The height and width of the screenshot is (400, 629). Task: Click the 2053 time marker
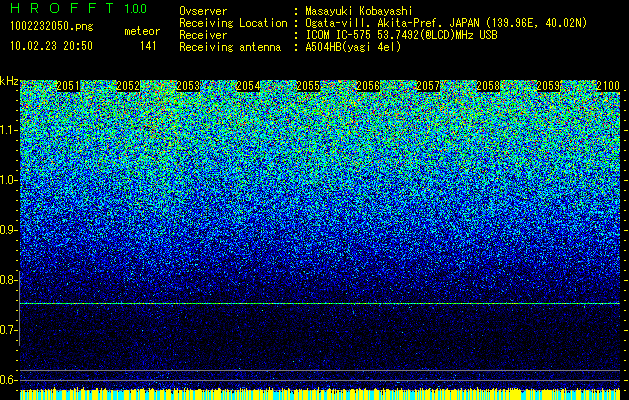pos(188,86)
